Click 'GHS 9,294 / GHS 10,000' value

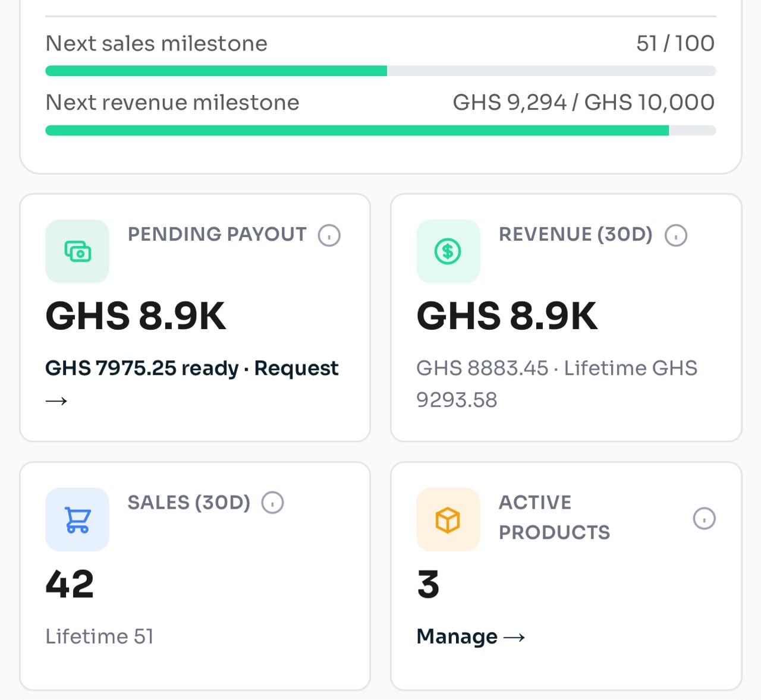click(584, 102)
